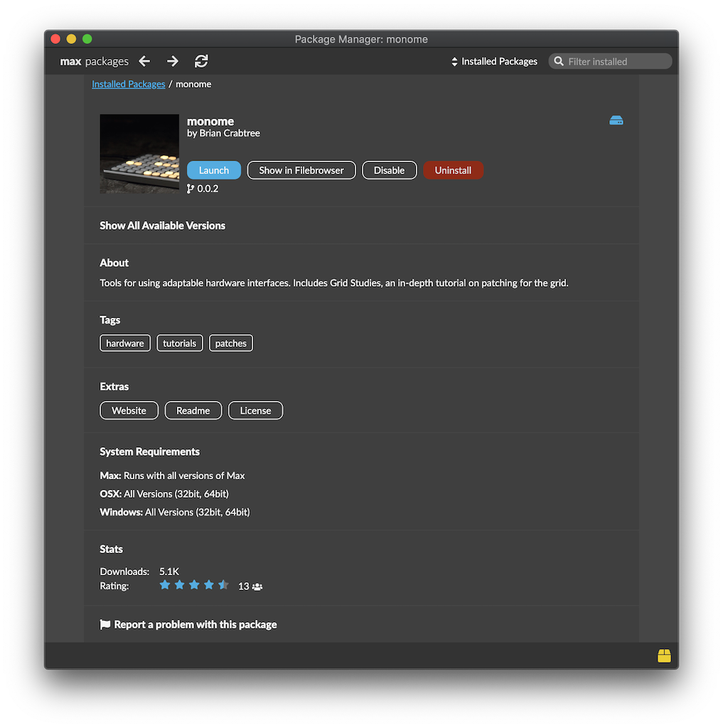Click the version number 0.0.2
723x728 pixels.
[208, 188]
